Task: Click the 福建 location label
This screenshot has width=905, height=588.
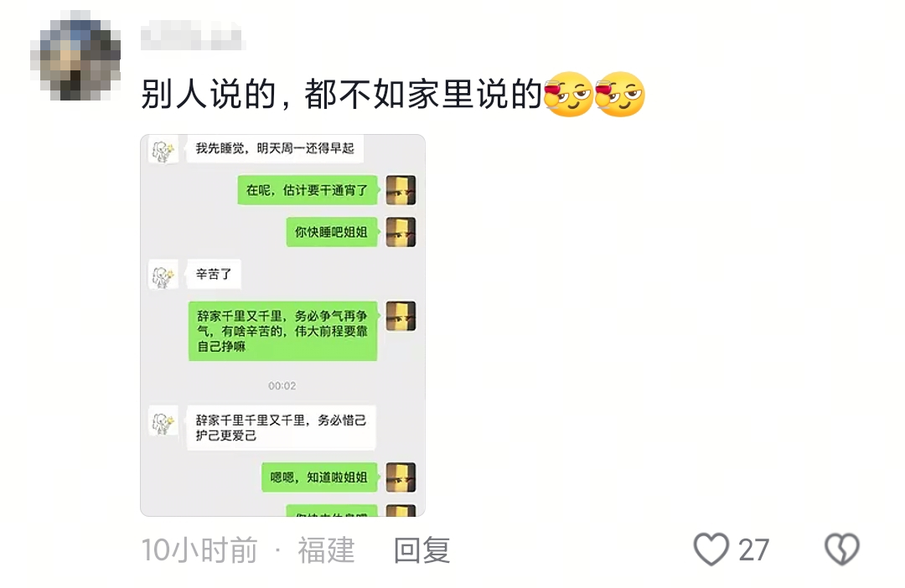Action: (x=326, y=550)
